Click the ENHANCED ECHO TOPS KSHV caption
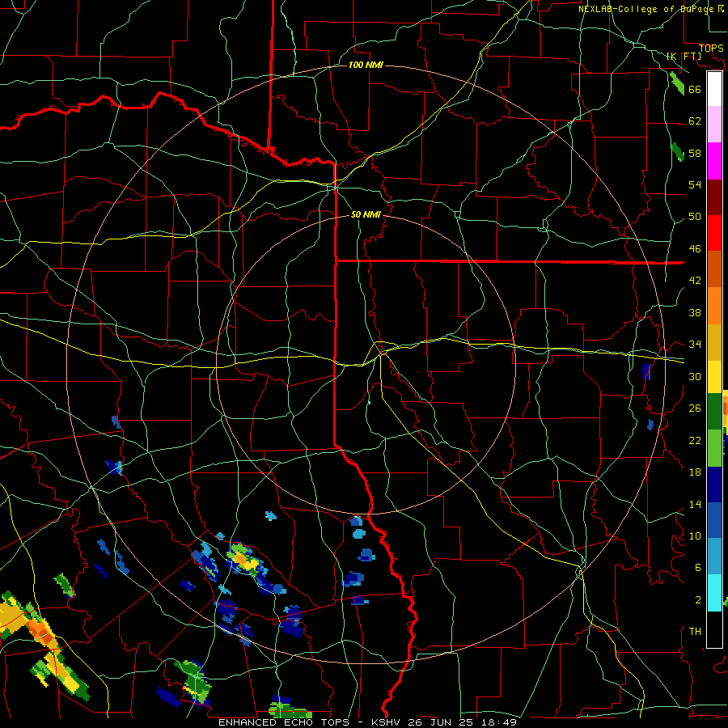 pos(367,722)
